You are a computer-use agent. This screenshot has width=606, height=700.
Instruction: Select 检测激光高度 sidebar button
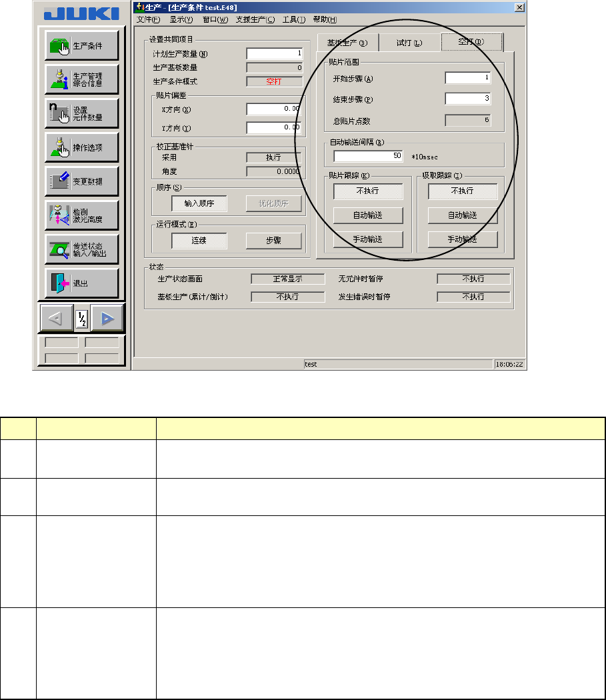[82, 215]
